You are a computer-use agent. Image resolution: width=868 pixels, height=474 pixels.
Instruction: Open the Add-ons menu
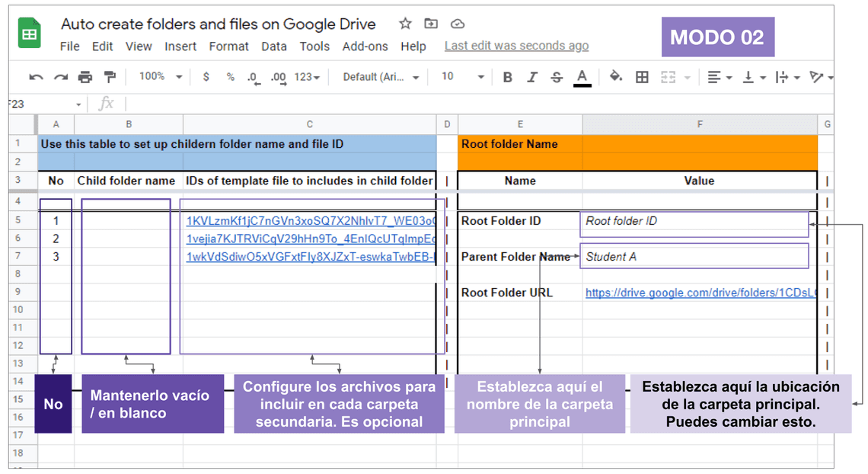(365, 46)
